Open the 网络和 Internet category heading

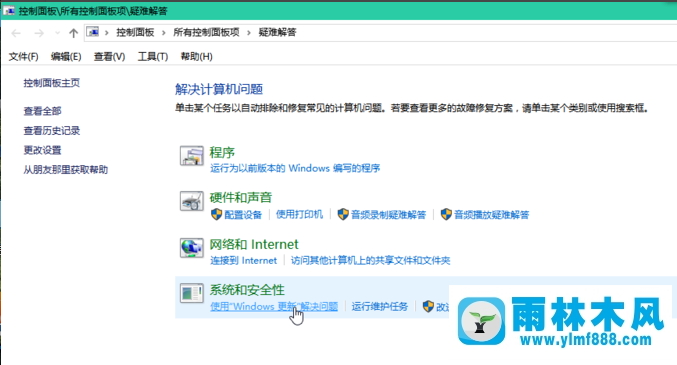click(254, 244)
